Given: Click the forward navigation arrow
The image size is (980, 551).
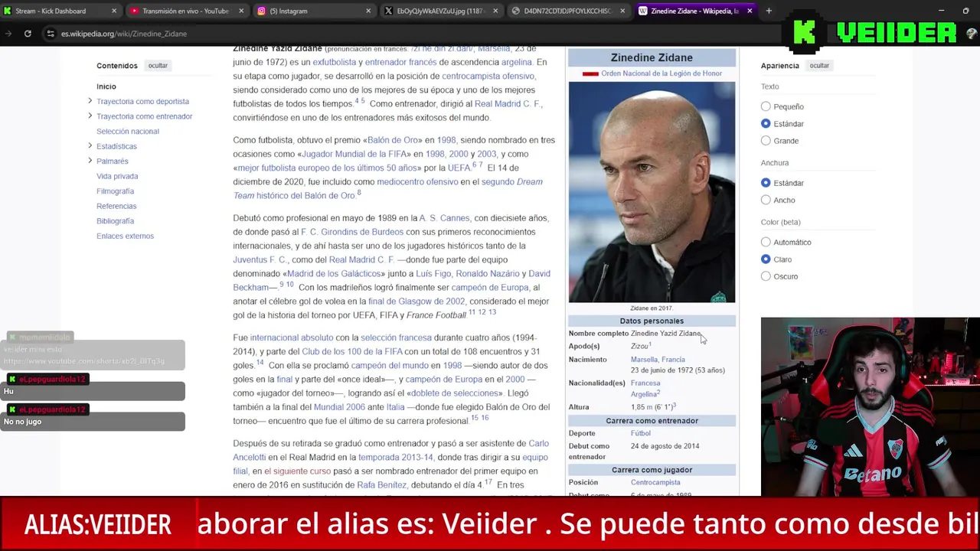Looking at the screenshot, I should 8,34.
